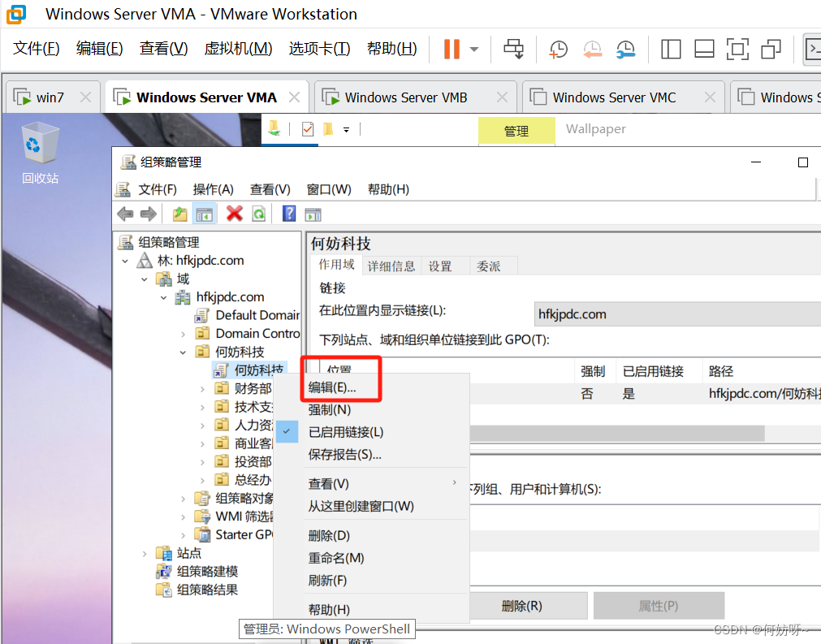Expand the Domain Controllers node

[184, 334]
